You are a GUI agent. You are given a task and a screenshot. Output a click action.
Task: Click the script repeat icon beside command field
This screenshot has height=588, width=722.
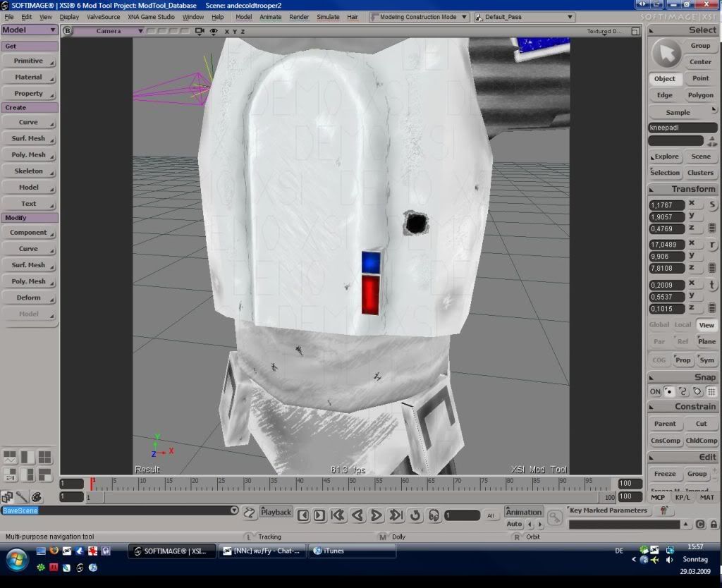tap(249, 513)
